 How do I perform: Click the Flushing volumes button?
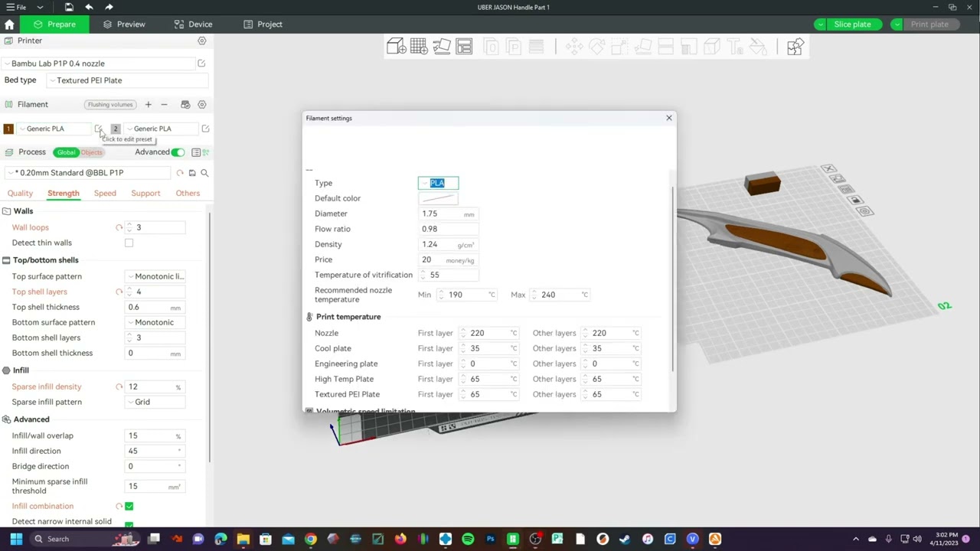(110, 105)
